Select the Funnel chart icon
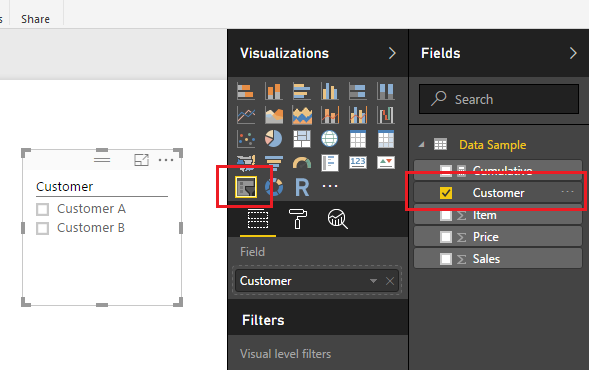Image resolution: width=589 pixels, height=370 pixels. (x=274, y=163)
